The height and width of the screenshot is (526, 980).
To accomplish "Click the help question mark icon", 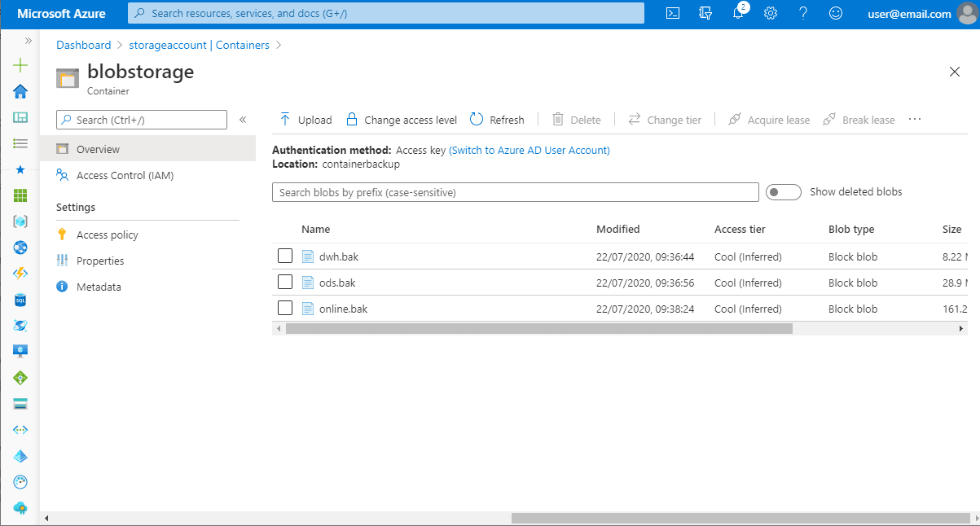I will coord(803,13).
